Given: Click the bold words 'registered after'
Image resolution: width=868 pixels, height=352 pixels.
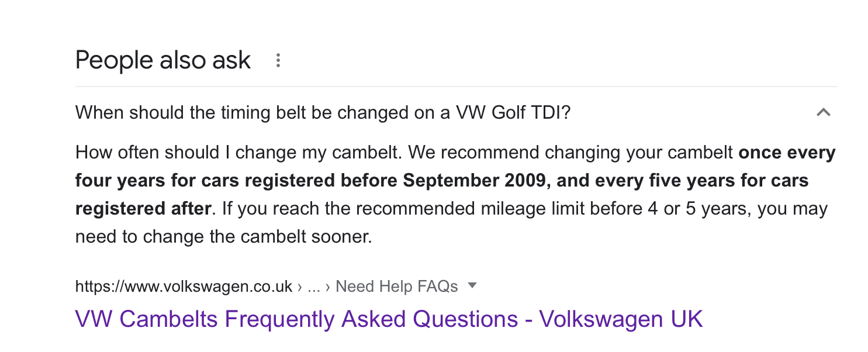Looking at the screenshot, I should (143, 209).
